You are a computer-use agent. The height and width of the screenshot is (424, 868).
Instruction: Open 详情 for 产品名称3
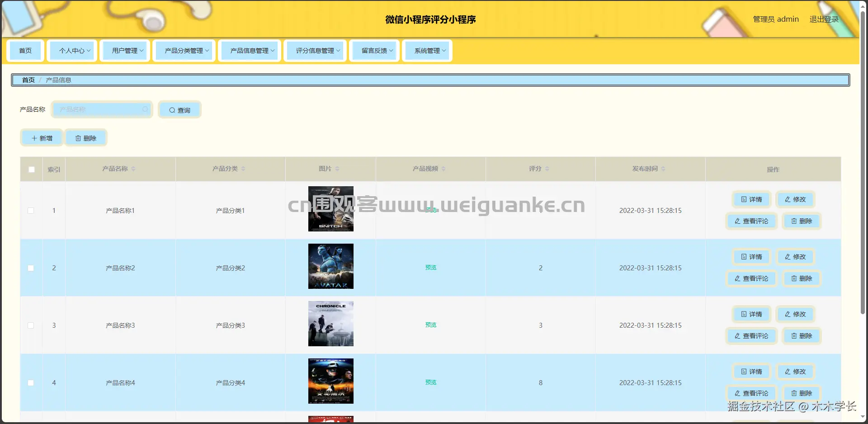(751, 314)
